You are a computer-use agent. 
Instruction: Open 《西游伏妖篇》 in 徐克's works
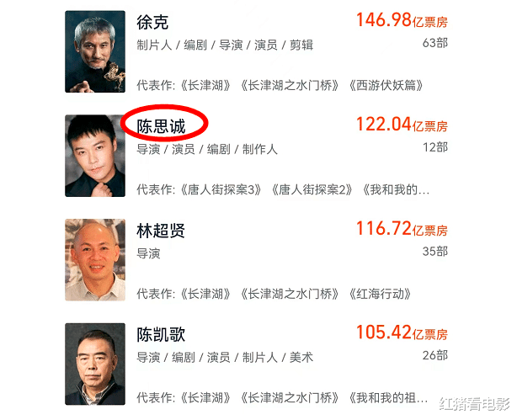coord(386,85)
